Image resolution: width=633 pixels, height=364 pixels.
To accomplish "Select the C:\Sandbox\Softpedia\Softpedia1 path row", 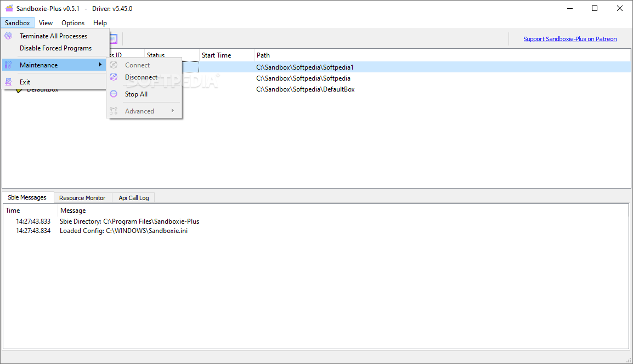I will [x=305, y=67].
